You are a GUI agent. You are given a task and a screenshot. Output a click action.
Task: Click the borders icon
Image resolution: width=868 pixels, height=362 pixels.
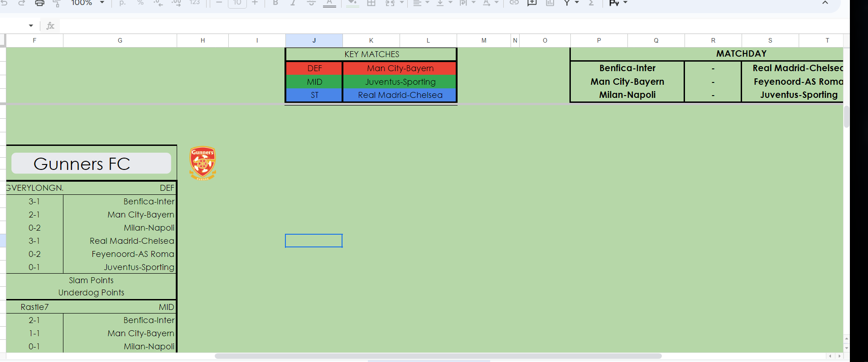coord(371,3)
